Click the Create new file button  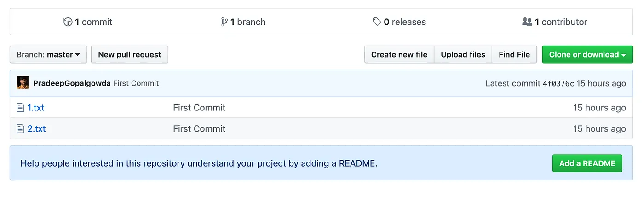pyautogui.click(x=399, y=55)
